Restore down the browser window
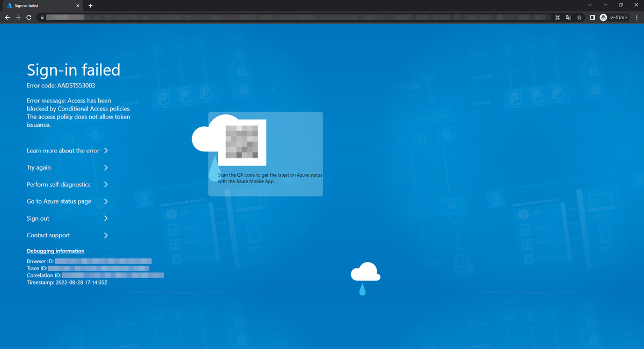The height and width of the screenshot is (349, 644). pos(621,5)
